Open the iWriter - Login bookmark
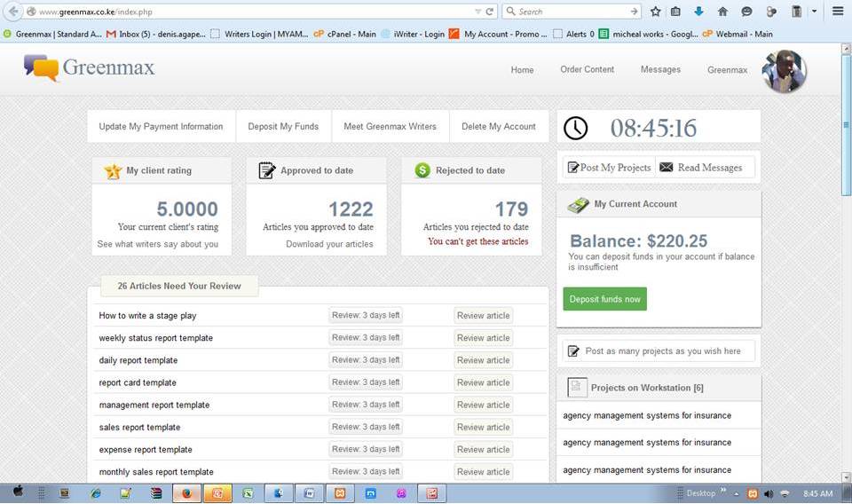Viewport: 852px width, 504px height. tap(413, 34)
